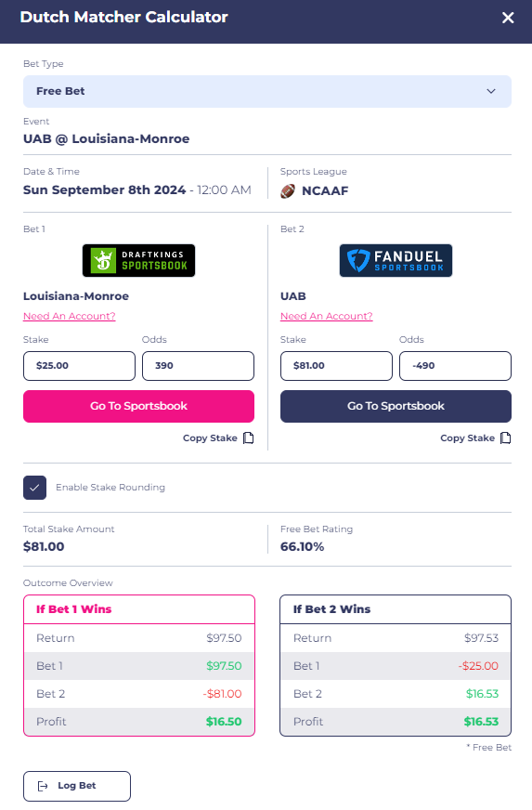Select the If Bet 2 Wins panel header

(x=396, y=609)
